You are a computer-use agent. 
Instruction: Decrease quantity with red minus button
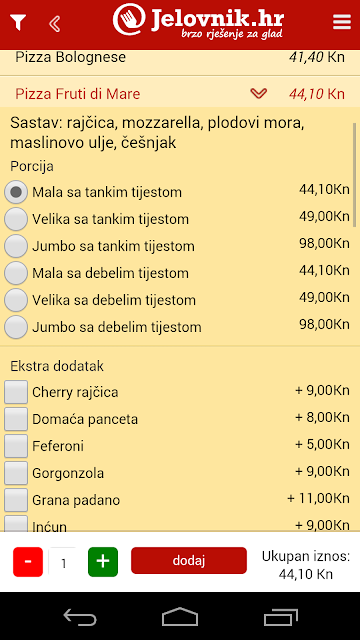tap(28, 562)
